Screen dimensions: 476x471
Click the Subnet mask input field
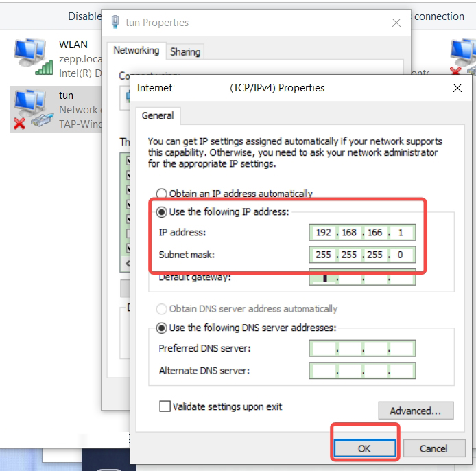(x=362, y=255)
